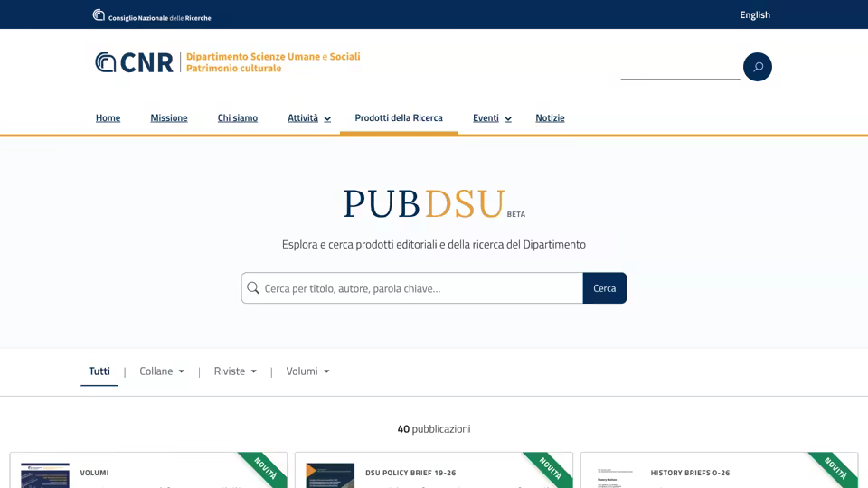Open the Notizie page

pyautogui.click(x=550, y=117)
